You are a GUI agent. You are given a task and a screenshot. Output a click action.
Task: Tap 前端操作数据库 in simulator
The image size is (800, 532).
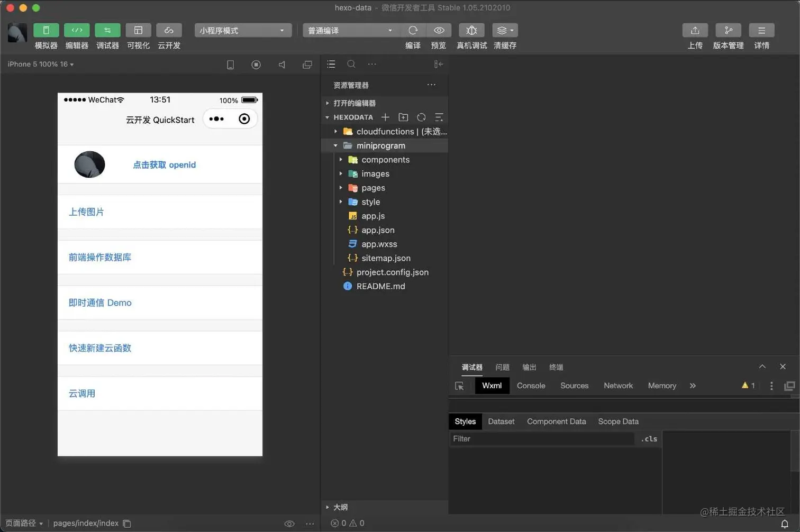160,257
